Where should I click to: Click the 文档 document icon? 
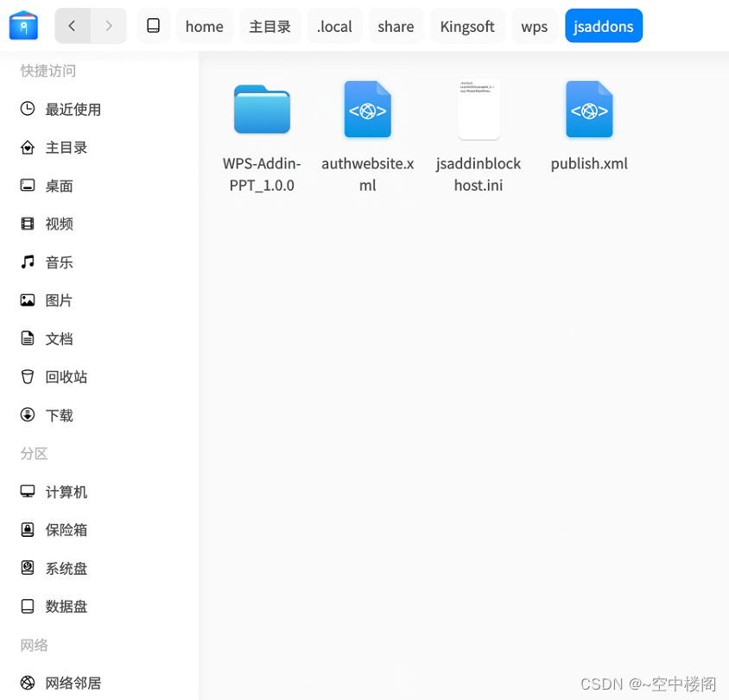click(x=28, y=338)
